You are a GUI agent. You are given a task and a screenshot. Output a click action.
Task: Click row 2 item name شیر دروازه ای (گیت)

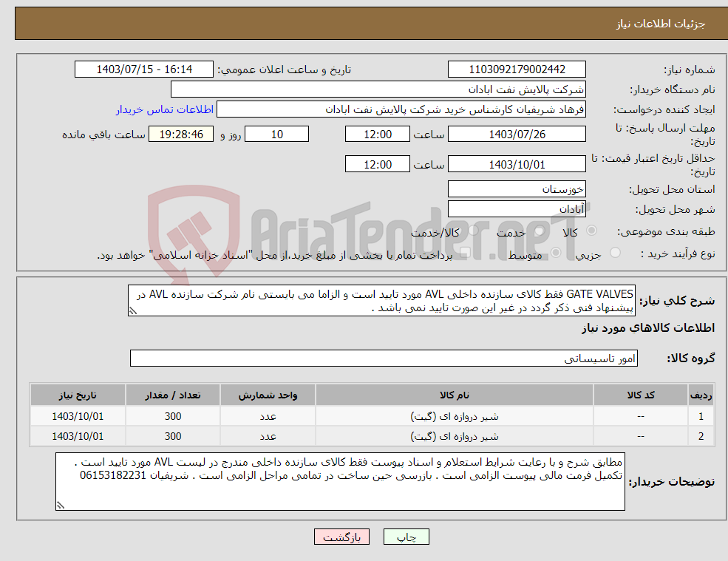point(455,437)
